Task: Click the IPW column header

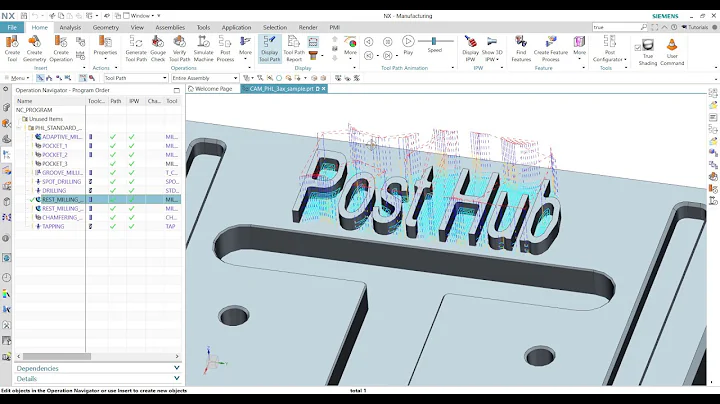Action: point(134,101)
